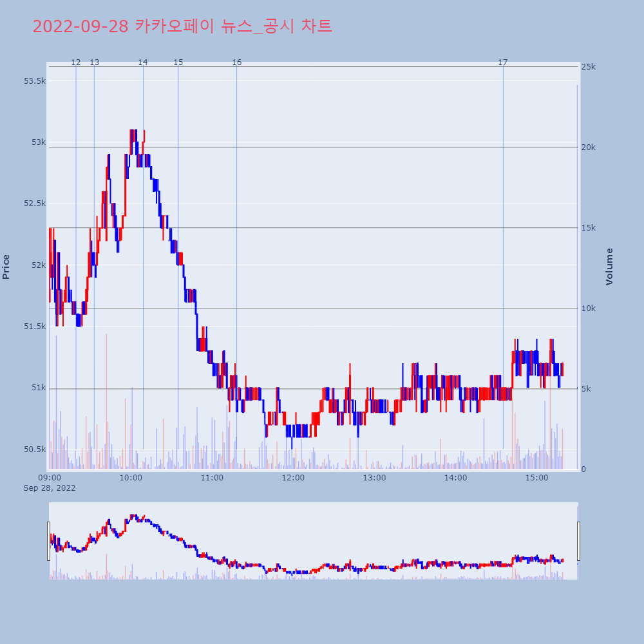
Task: Click left range slider handle
Action: click(48, 541)
